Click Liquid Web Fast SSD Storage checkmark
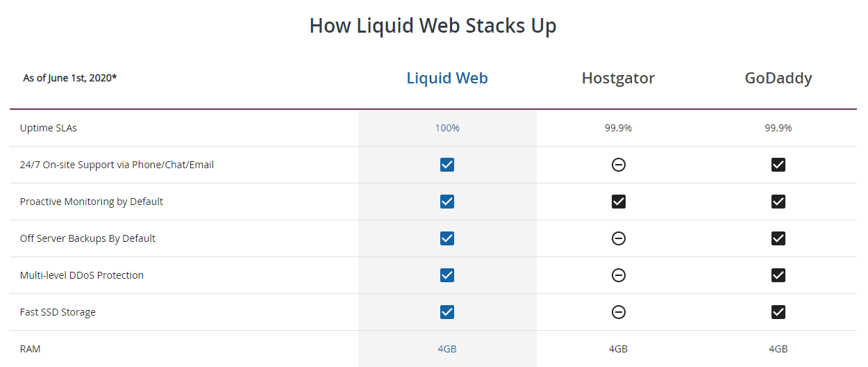 (447, 312)
